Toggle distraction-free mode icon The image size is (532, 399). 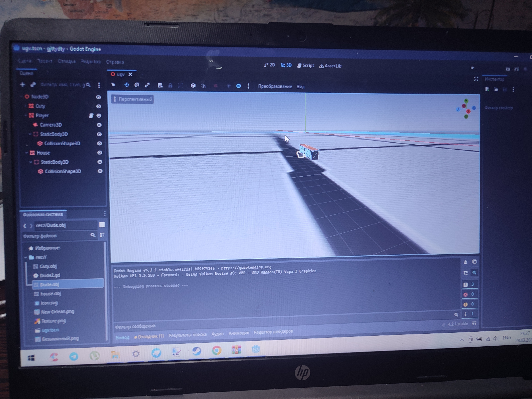point(476,79)
